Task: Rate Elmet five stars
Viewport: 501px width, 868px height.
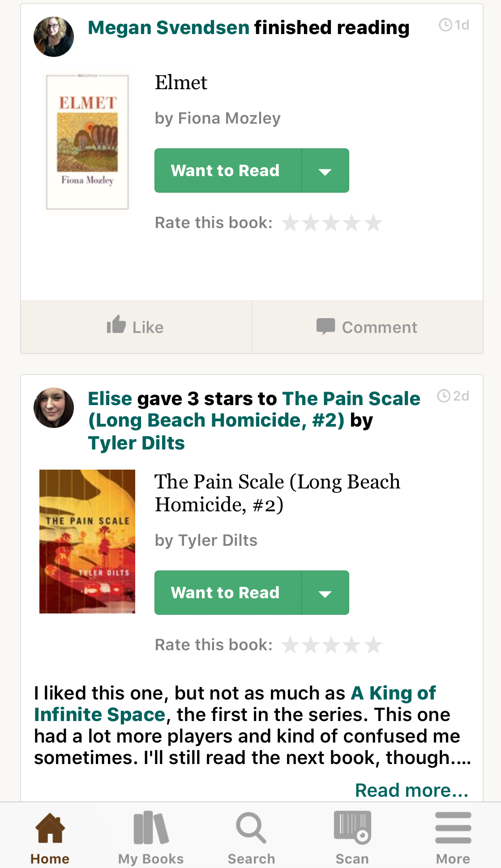Action: [x=373, y=223]
